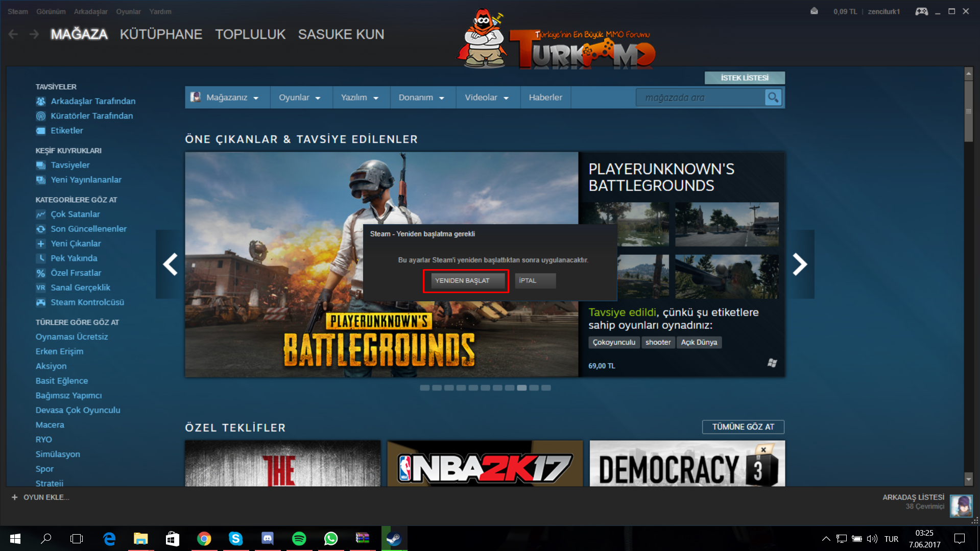The height and width of the screenshot is (551, 980).
Task: Click YENİDEN BAŞLAT in restart dialog
Action: tap(468, 280)
